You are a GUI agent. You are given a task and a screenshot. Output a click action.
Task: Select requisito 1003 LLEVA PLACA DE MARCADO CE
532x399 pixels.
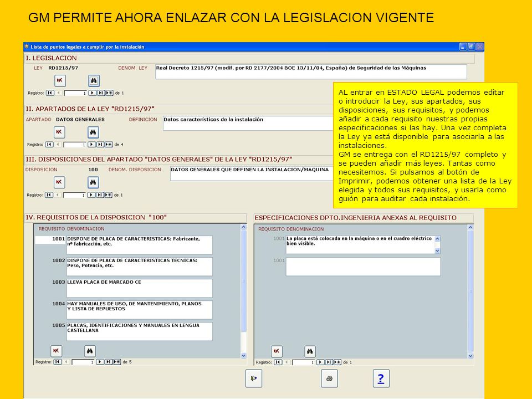point(140,288)
